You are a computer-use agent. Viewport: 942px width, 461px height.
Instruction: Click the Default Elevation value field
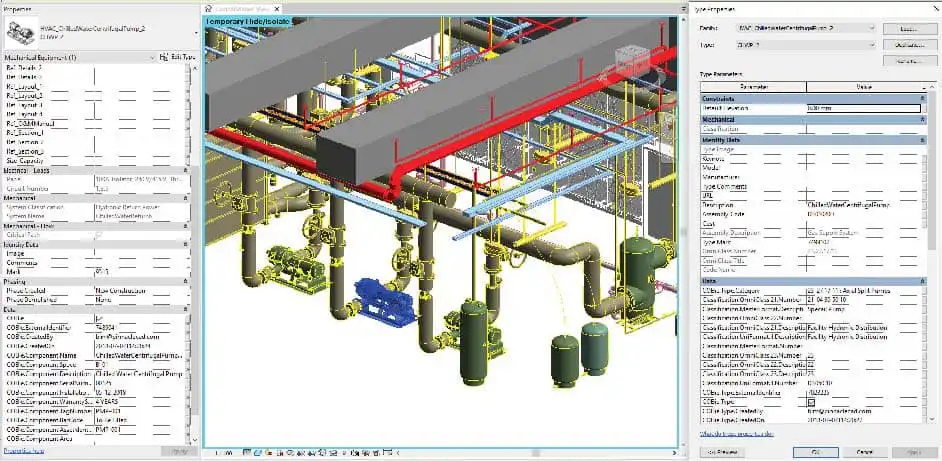863,109
